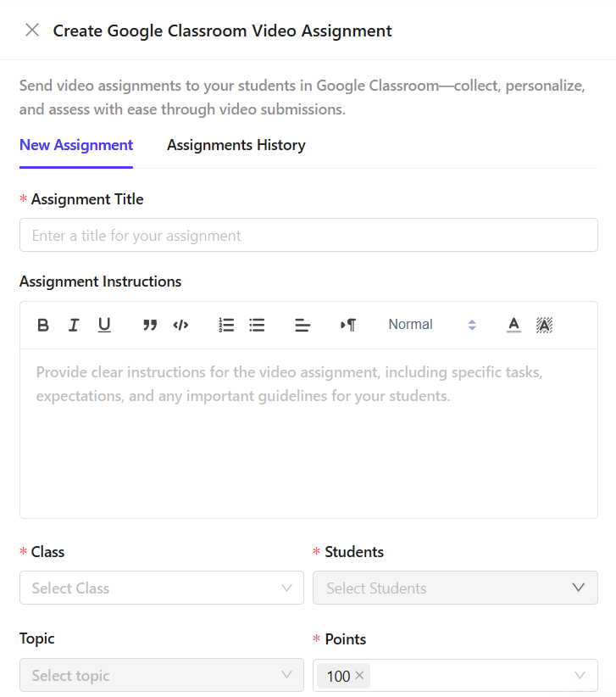Open the Select topic dropdown
Viewport: 616px width, 697px height.
coord(161,675)
